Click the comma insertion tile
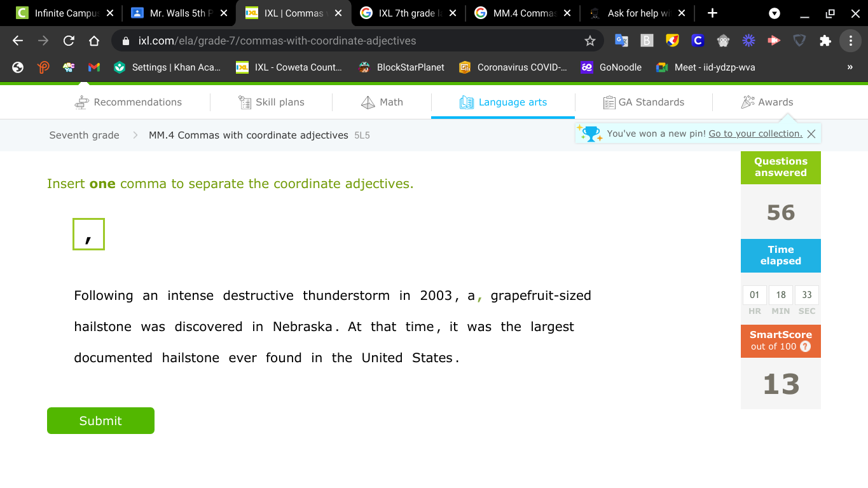The height and width of the screenshot is (488, 868). (x=88, y=234)
